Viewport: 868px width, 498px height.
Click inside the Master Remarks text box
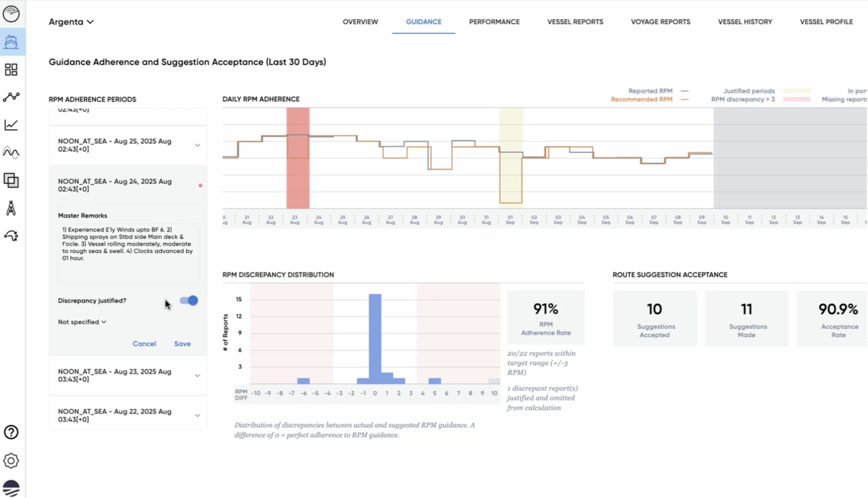(128, 253)
